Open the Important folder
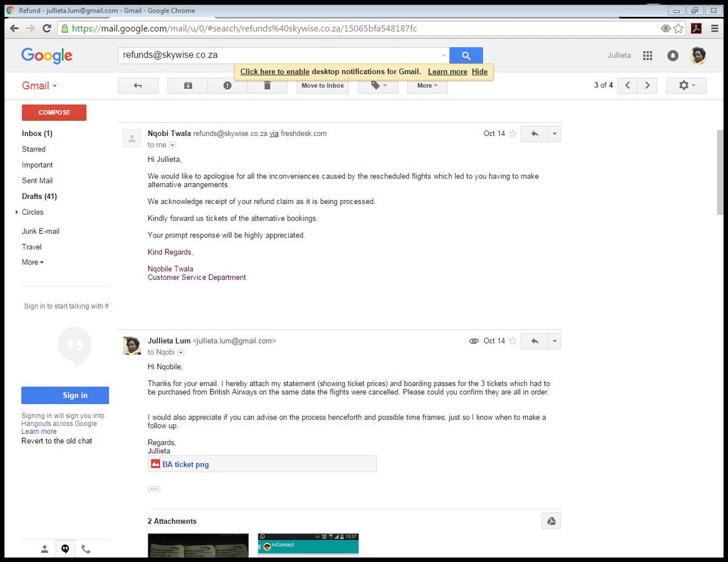This screenshot has height=562, width=728. [x=37, y=165]
